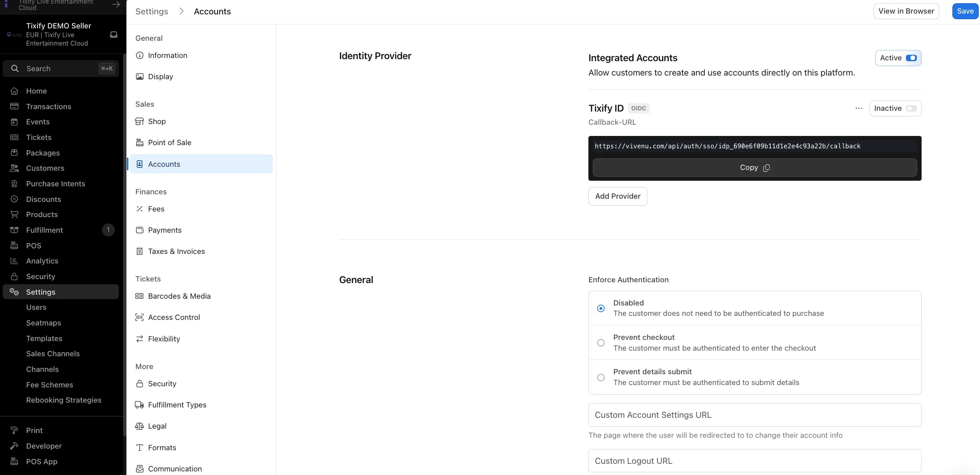Click the Legal scales icon
Image resolution: width=980 pixels, height=475 pixels.
coord(140,426)
